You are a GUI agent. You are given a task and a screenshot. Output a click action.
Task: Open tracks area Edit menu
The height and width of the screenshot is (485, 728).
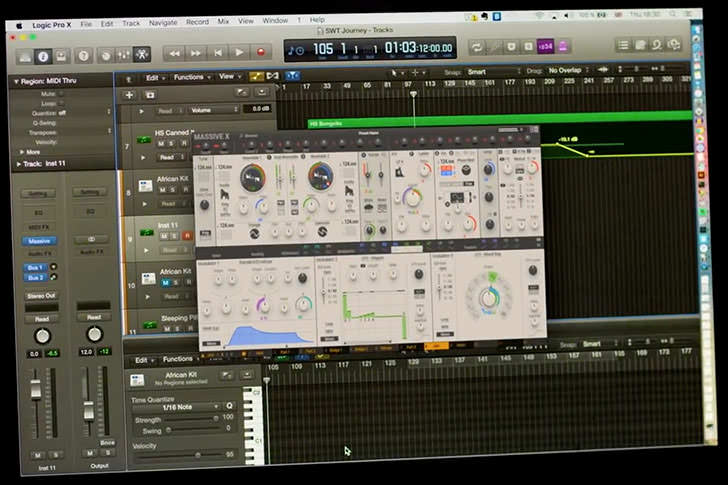click(x=155, y=78)
